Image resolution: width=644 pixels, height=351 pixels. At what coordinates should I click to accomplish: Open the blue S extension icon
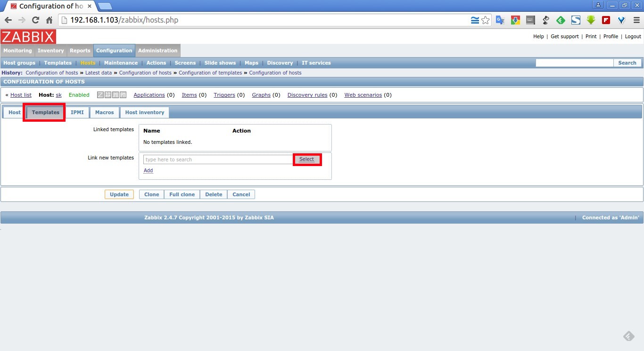point(576,20)
